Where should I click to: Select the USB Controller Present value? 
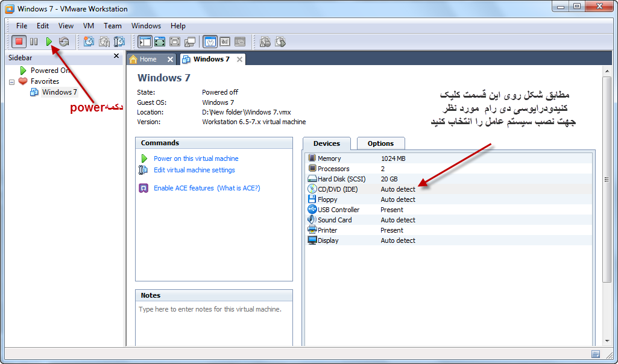(392, 210)
